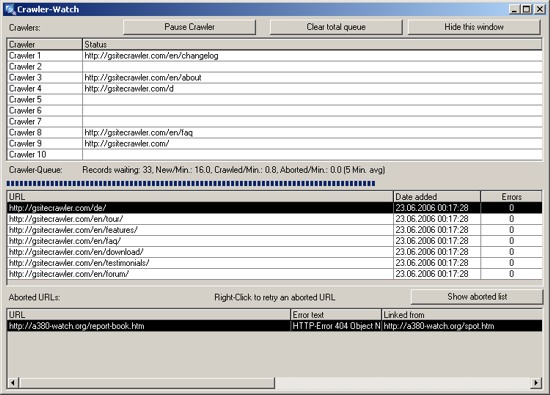Screen dimensions: 550x395
Task: Click errors count of /en/forum/ row
Action: [x=511, y=274]
